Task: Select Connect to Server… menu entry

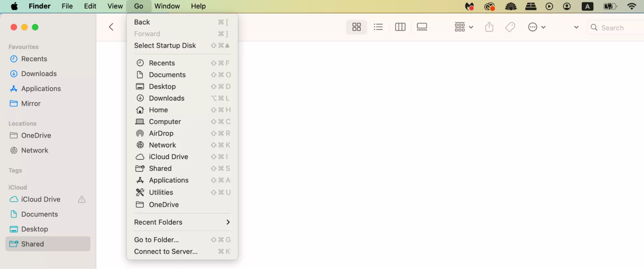Action: coord(166,252)
